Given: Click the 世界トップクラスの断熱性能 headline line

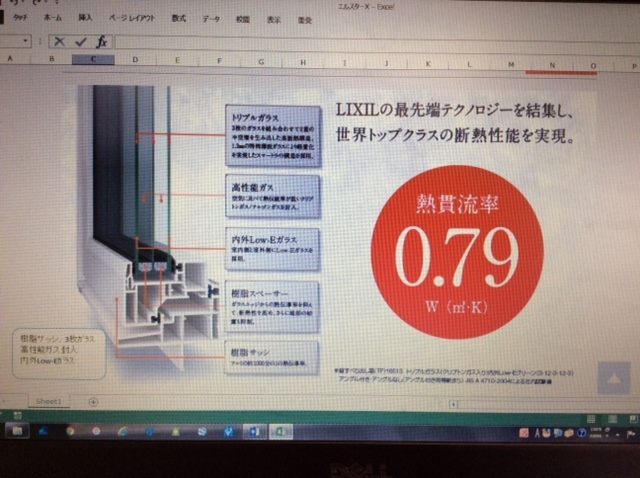Looking at the screenshot, I should (455, 135).
